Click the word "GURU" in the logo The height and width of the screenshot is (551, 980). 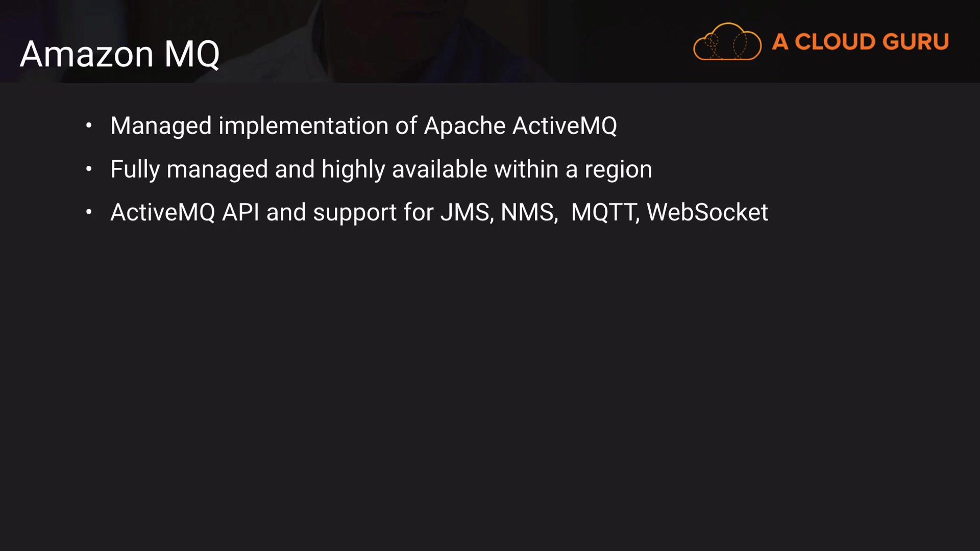[916, 42]
